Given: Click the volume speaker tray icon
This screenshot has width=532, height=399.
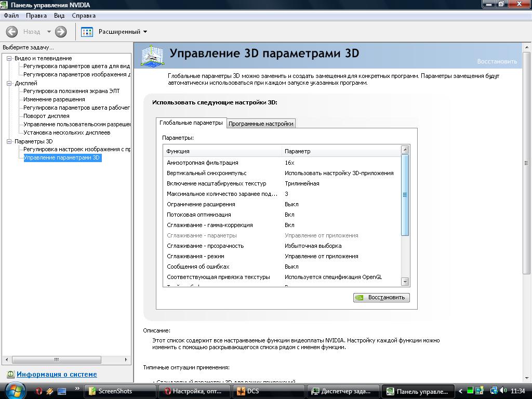Looking at the screenshot, I should (503, 391).
